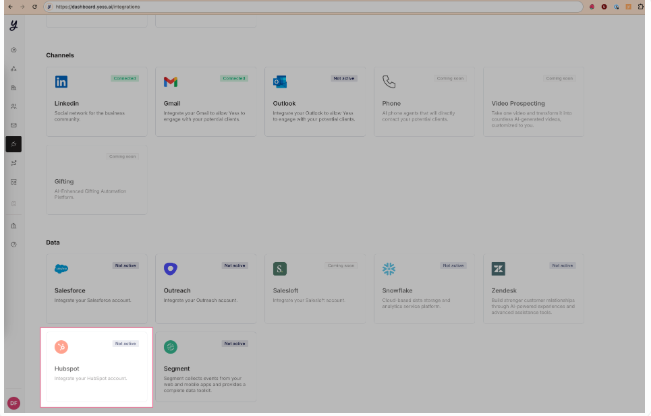Click the browser forward arrow

(22, 7)
